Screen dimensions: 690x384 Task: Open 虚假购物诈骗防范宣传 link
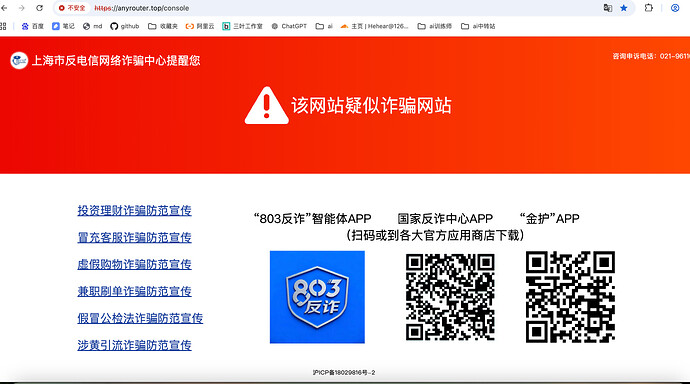click(134, 264)
